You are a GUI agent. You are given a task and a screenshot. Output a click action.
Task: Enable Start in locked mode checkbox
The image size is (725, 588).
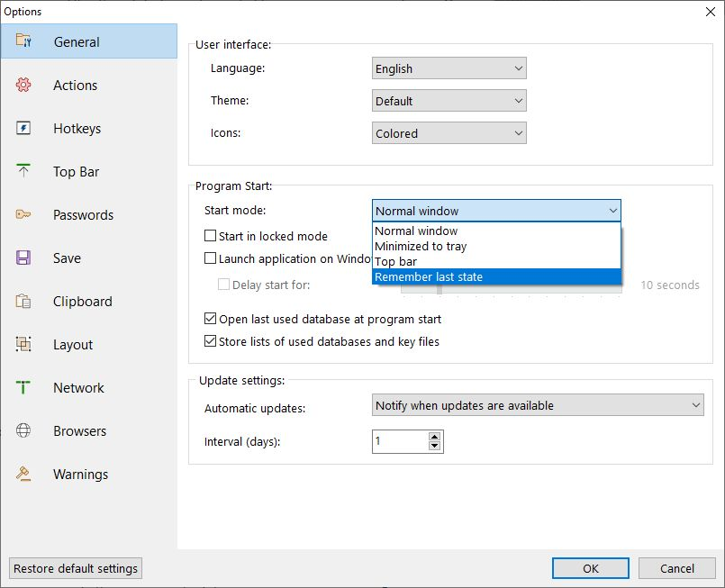[210, 236]
